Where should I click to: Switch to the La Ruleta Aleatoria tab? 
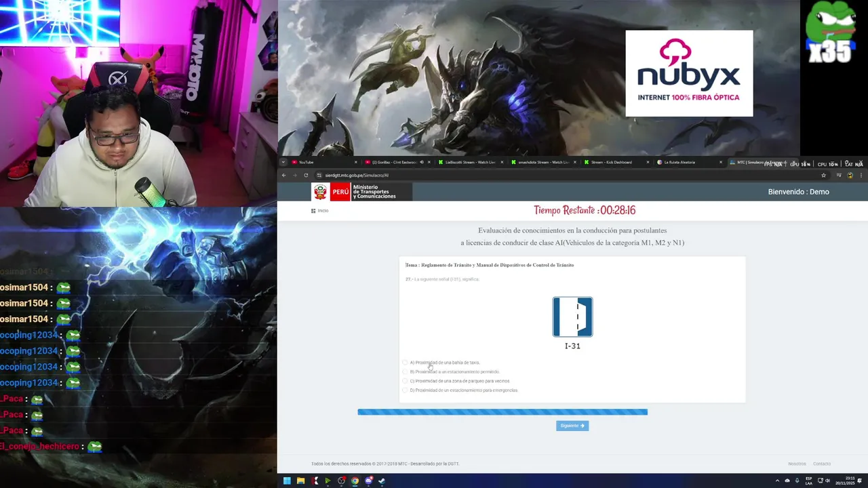pos(688,163)
